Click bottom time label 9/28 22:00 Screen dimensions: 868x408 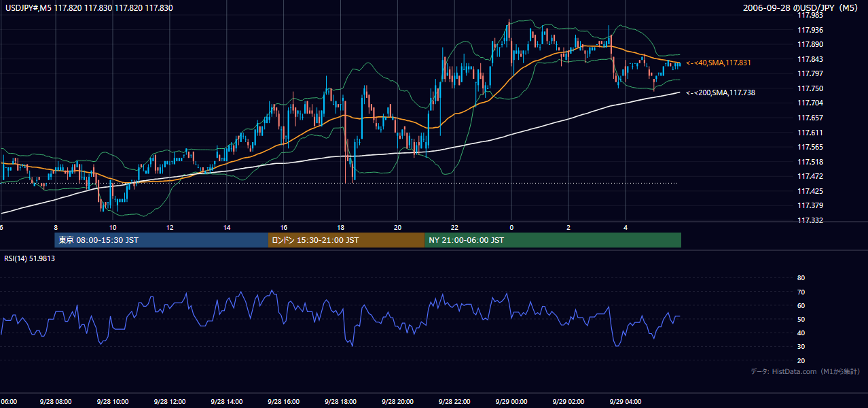pyautogui.click(x=454, y=402)
